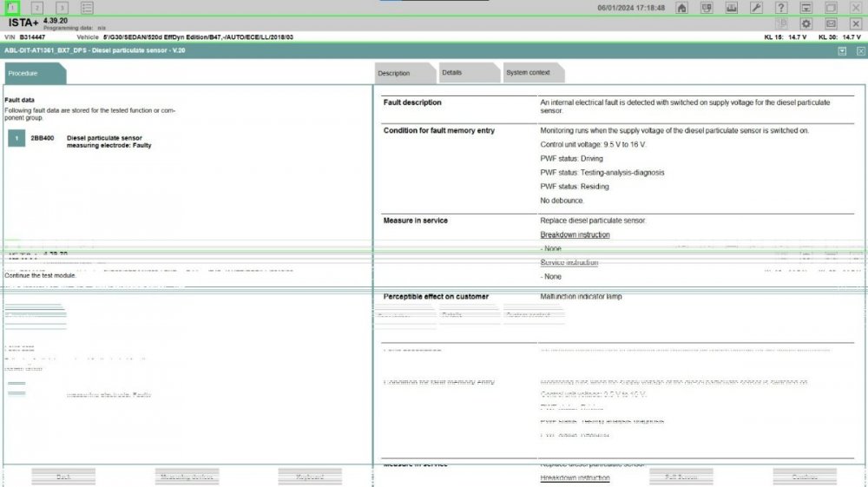Open the System context tab
Image resolution: width=868 pixels, height=487 pixels.
coord(532,73)
